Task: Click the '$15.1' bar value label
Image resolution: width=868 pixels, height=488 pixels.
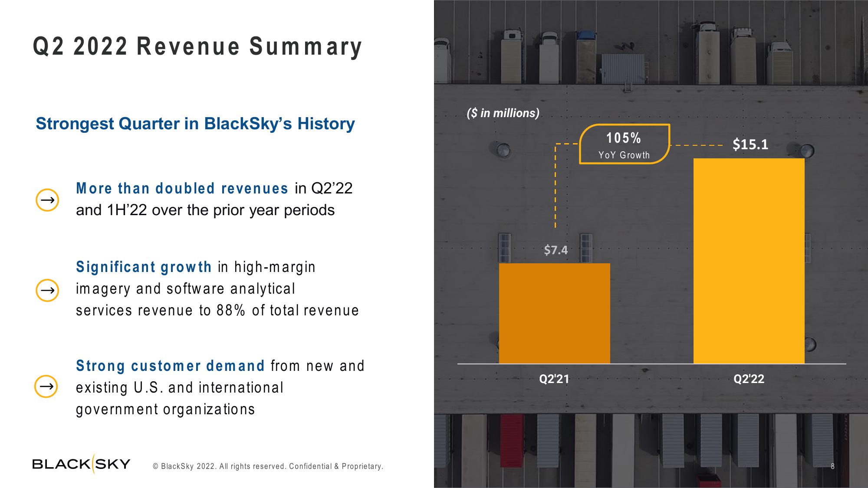Action: (750, 144)
